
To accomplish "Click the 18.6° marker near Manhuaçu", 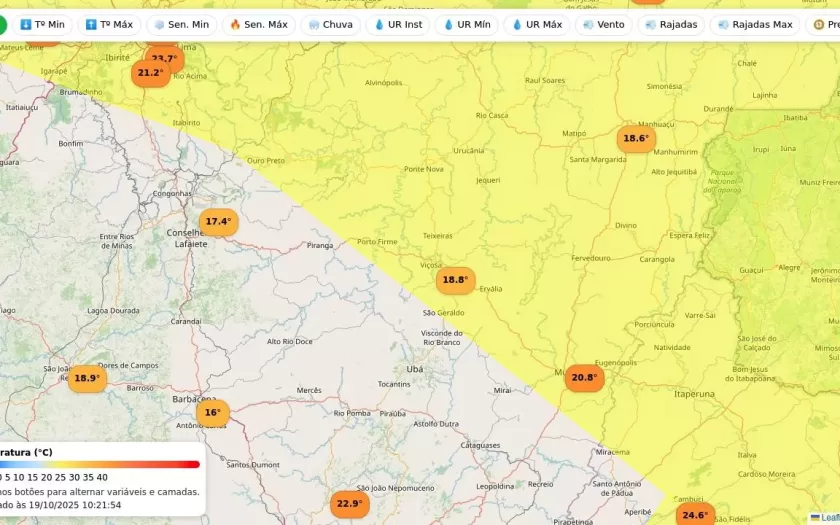I will tap(636, 139).
